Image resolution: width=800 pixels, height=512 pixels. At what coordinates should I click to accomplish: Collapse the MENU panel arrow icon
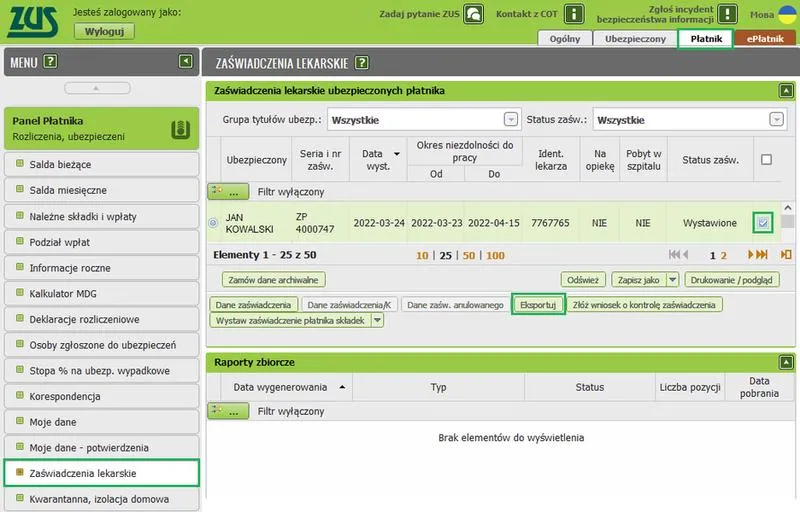(x=186, y=62)
